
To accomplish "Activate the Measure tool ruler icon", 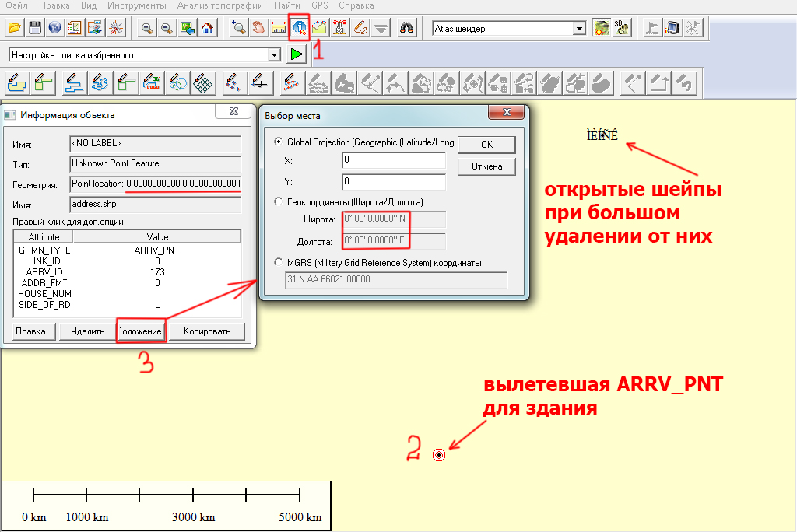I will (279, 28).
